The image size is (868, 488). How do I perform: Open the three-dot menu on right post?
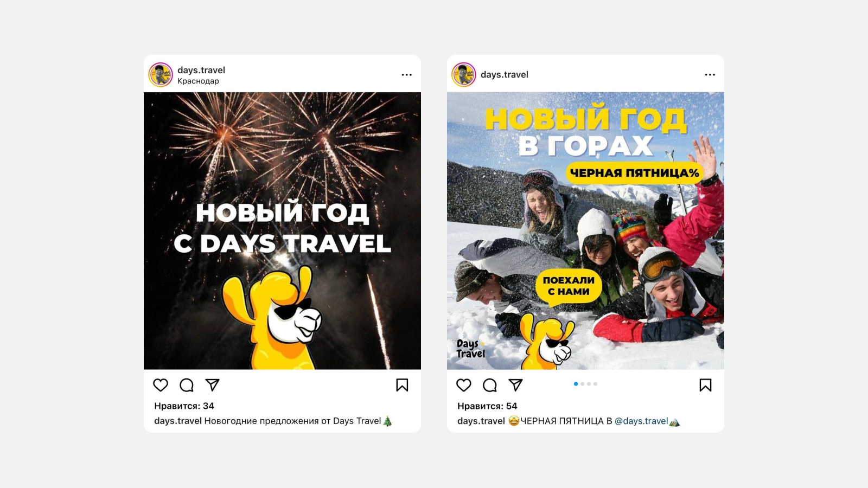pos(710,75)
